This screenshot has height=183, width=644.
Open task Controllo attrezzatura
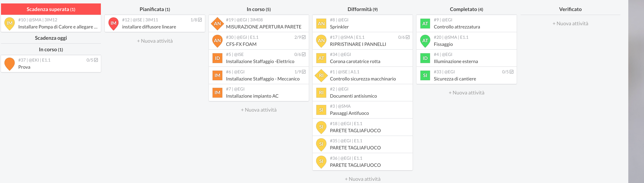(x=467, y=24)
